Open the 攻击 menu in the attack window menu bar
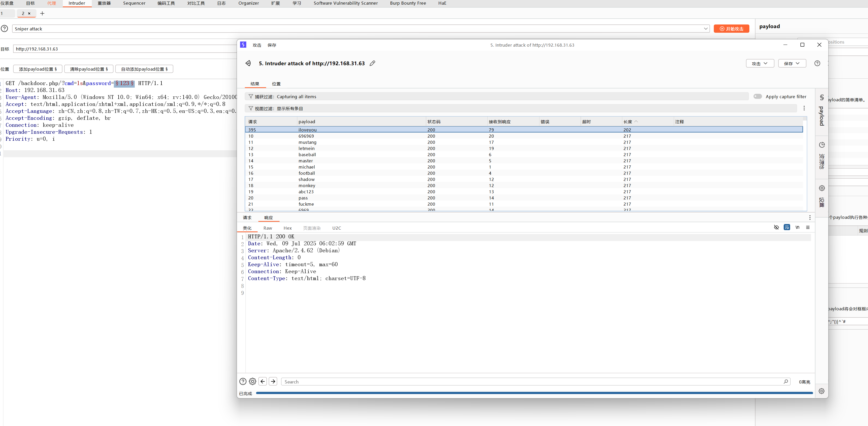The image size is (868, 426). click(x=257, y=45)
